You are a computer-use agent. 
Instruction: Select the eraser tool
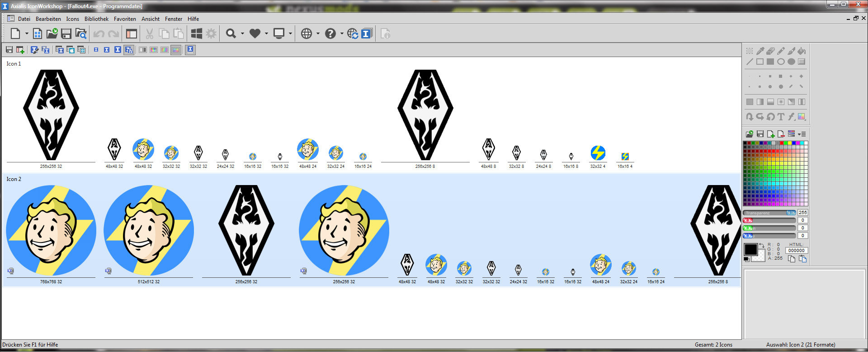(x=770, y=51)
